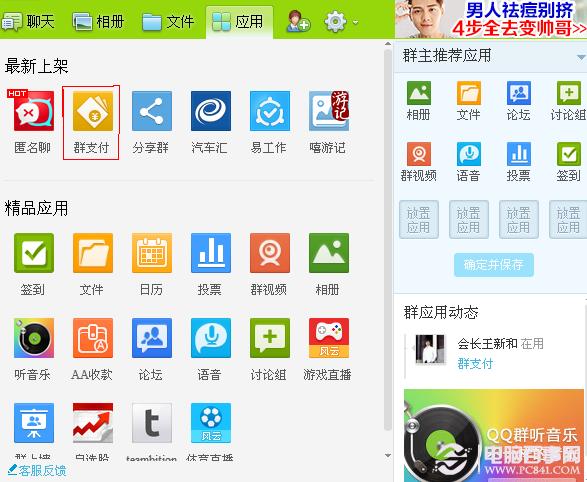Open the 体育直播 sports streaming app
This screenshot has height=482, width=587.
click(x=211, y=423)
